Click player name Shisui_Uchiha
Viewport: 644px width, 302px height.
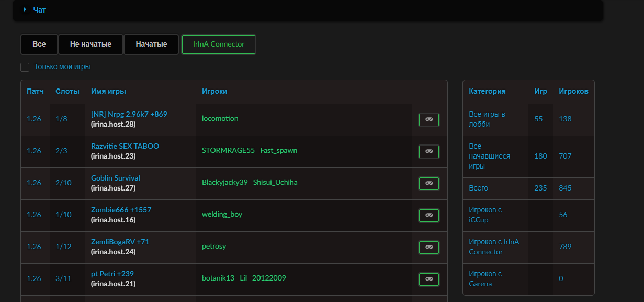pyautogui.click(x=275, y=182)
